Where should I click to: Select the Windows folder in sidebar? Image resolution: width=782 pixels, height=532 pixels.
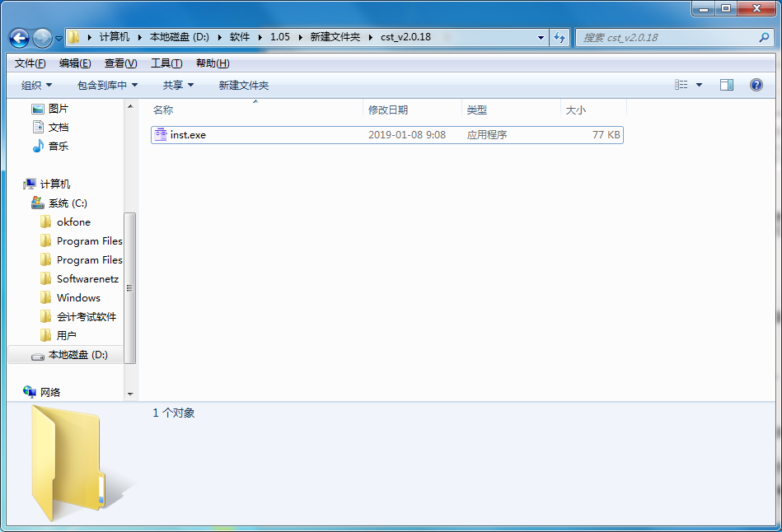[78, 298]
